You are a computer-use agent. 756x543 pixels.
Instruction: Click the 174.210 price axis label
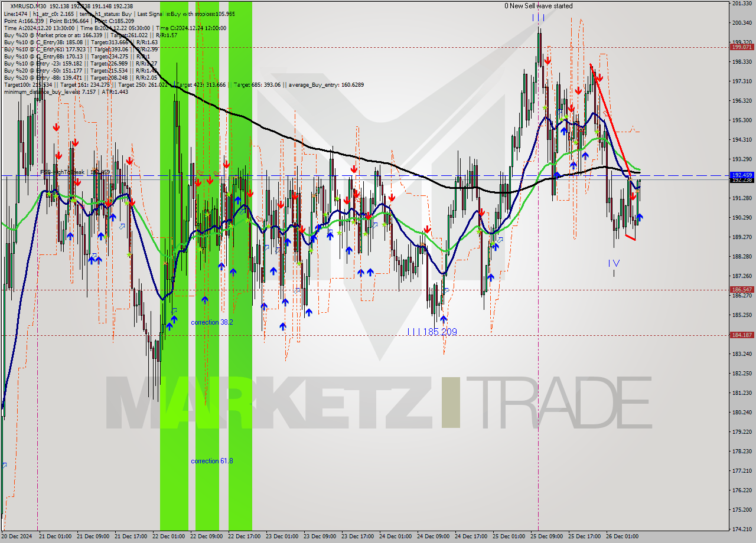coord(742,529)
